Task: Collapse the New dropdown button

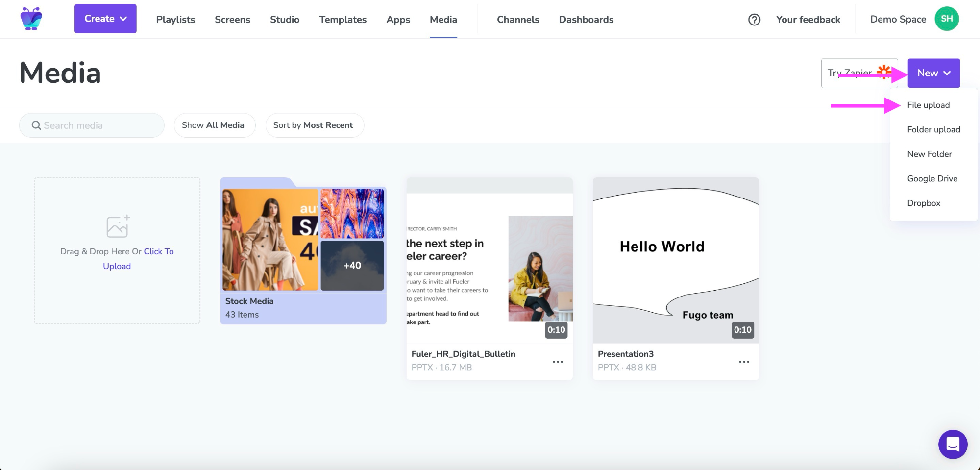Action: (x=933, y=73)
